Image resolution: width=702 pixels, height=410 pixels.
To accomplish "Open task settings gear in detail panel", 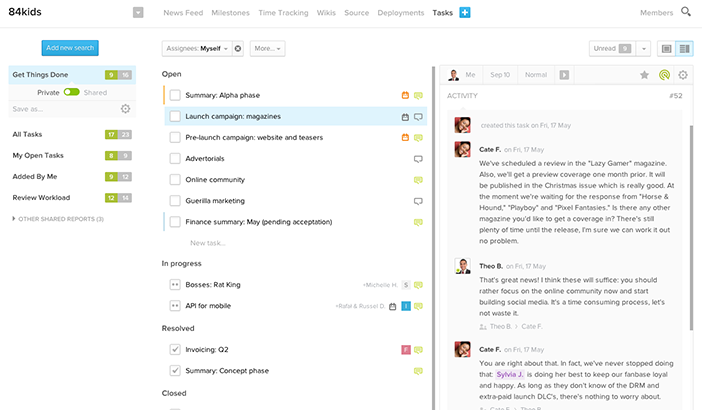I will pos(683,75).
